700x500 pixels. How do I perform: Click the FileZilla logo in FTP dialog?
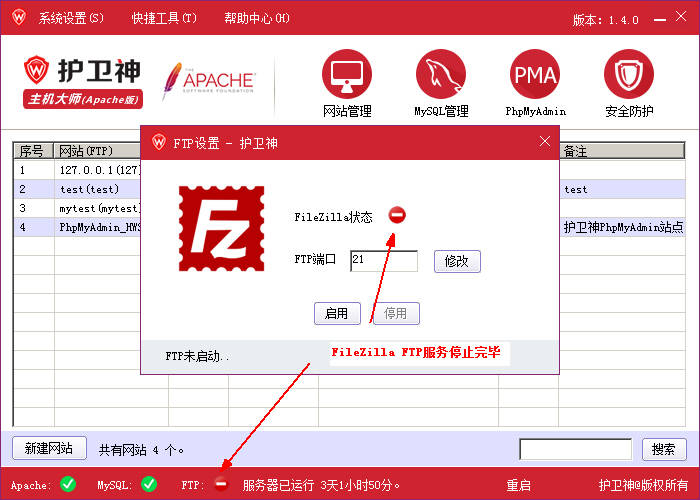point(221,229)
